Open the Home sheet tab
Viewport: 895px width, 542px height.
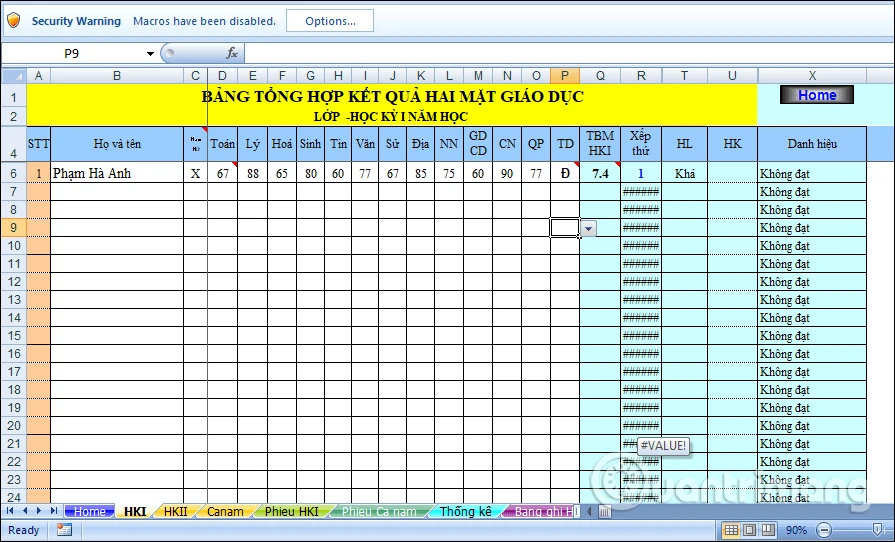[x=90, y=511]
